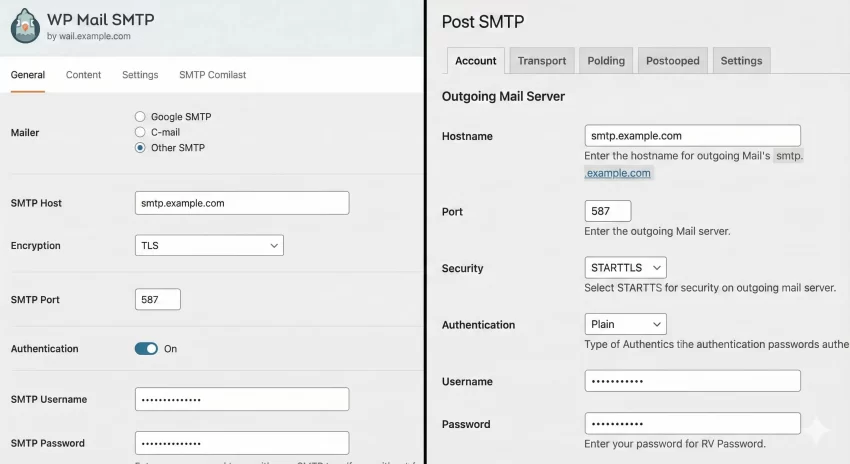
Task: Switch to the Polding tab
Action: (x=606, y=61)
